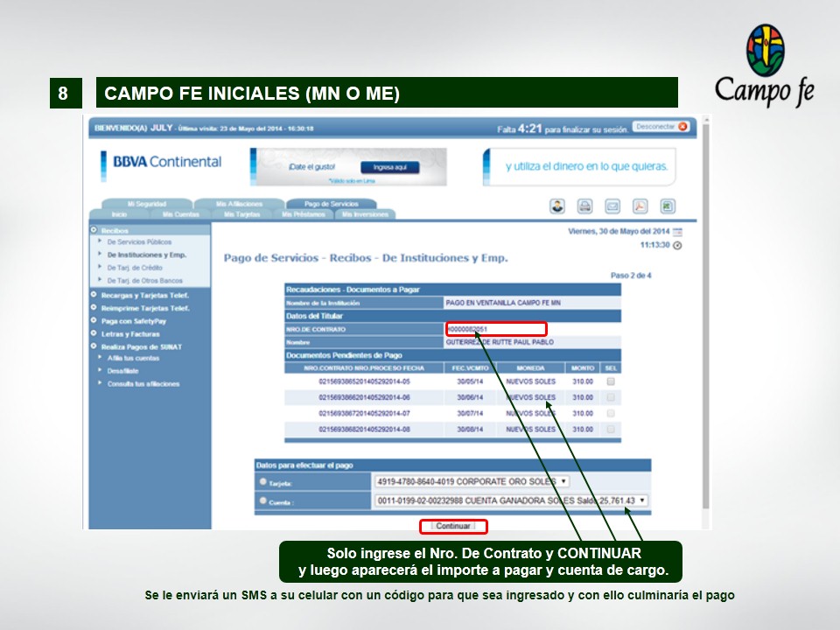
Task: Click the 'y utiliza el dinero' banner
Action: 579,166
